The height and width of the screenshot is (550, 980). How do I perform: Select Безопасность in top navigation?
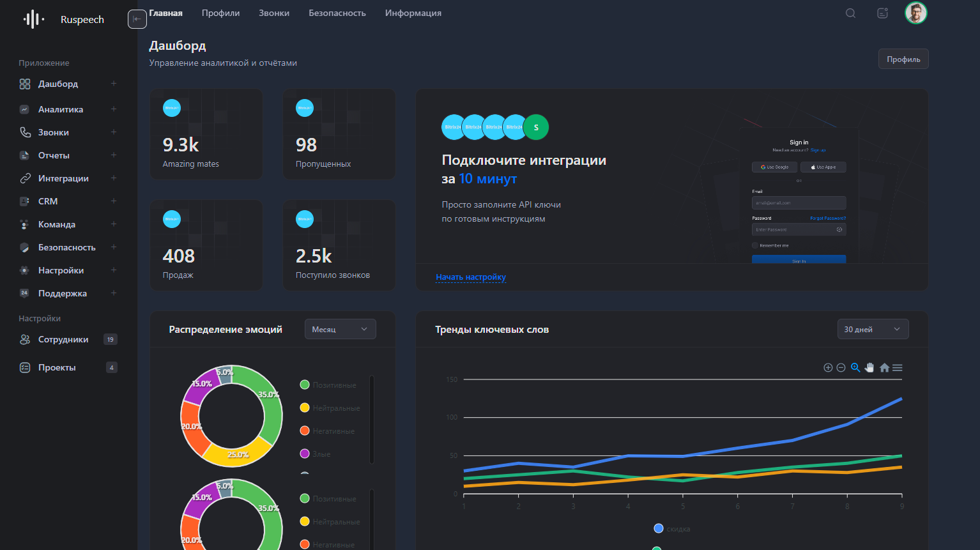[x=337, y=13]
